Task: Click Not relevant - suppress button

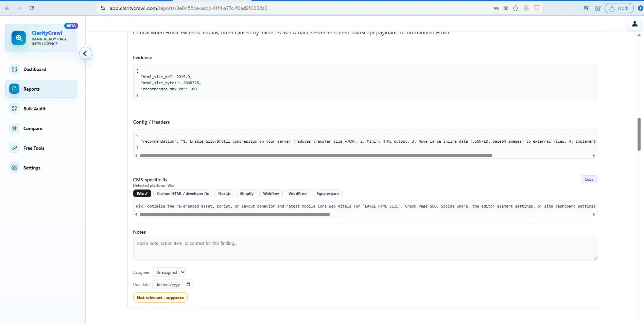Action: [160, 298]
